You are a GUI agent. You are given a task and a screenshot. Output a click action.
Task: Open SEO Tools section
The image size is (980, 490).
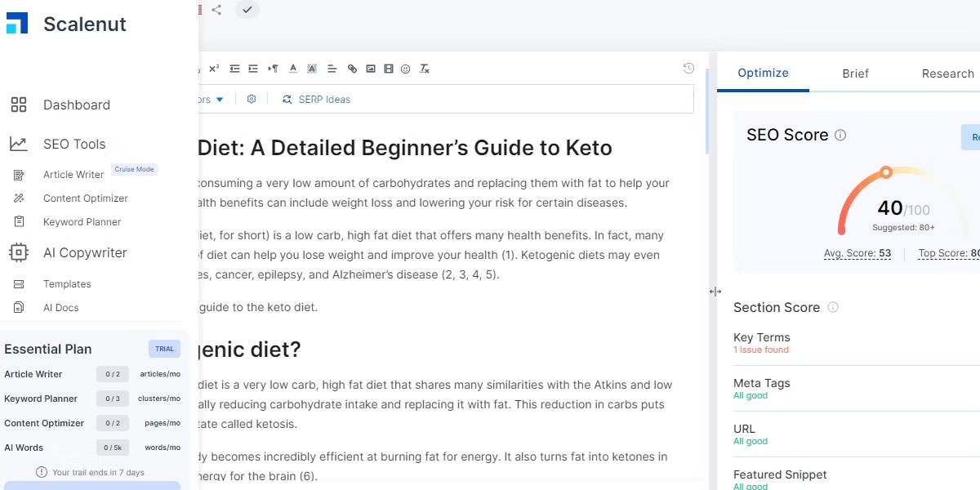click(x=74, y=144)
